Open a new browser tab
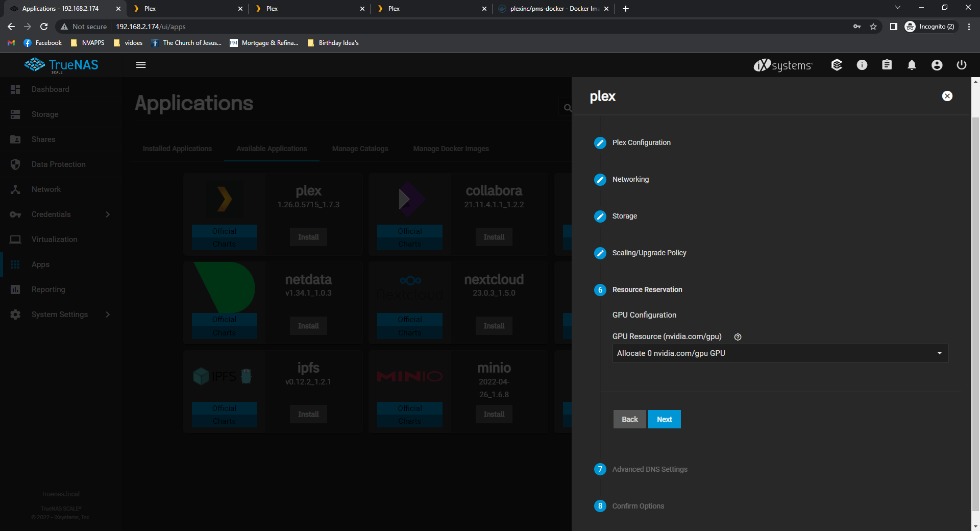980x531 pixels. click(626, 9)
